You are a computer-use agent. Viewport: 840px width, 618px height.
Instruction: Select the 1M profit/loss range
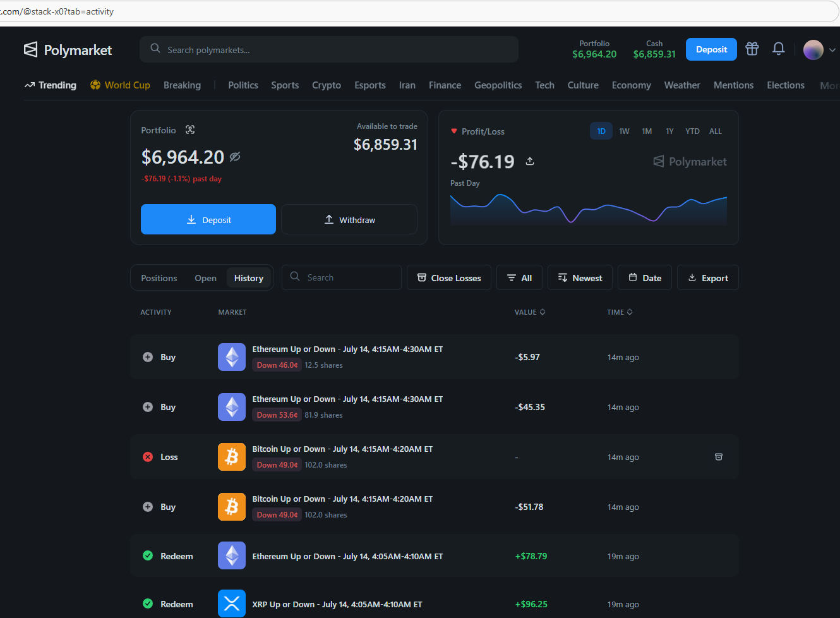click(647, 131)
